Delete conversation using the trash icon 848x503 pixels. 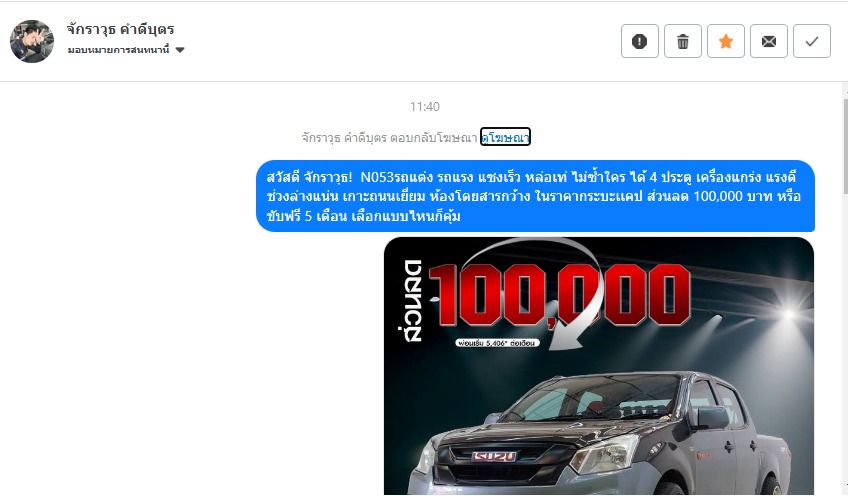(x=683, y=41)
